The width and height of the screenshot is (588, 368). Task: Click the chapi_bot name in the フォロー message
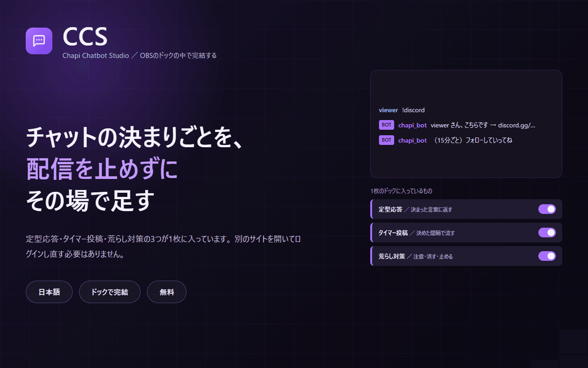[413, 140]
